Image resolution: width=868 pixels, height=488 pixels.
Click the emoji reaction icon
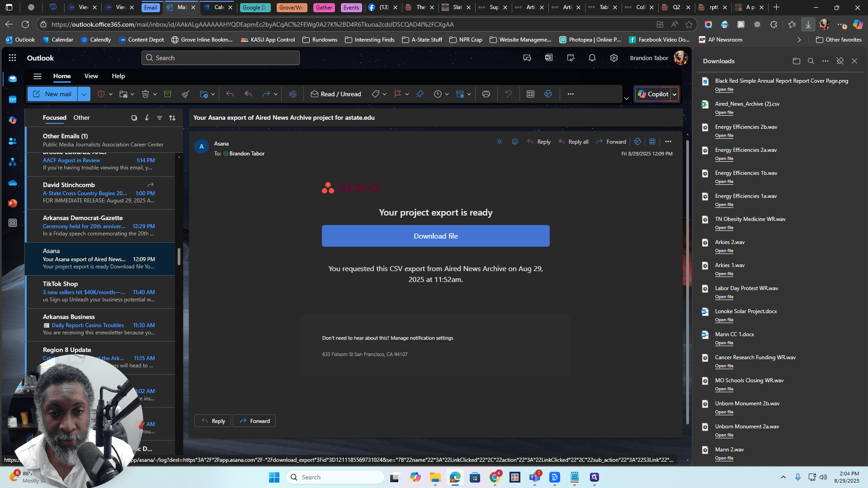514,141
